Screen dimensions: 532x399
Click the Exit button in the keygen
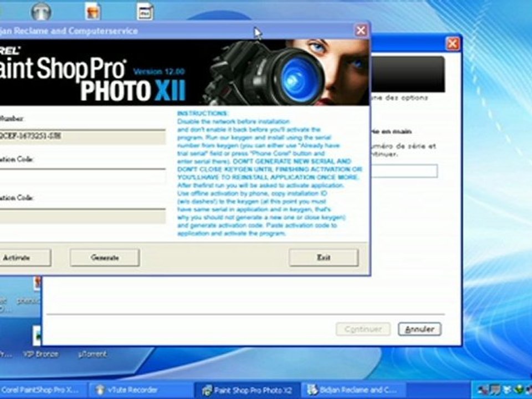coord(324,258)
